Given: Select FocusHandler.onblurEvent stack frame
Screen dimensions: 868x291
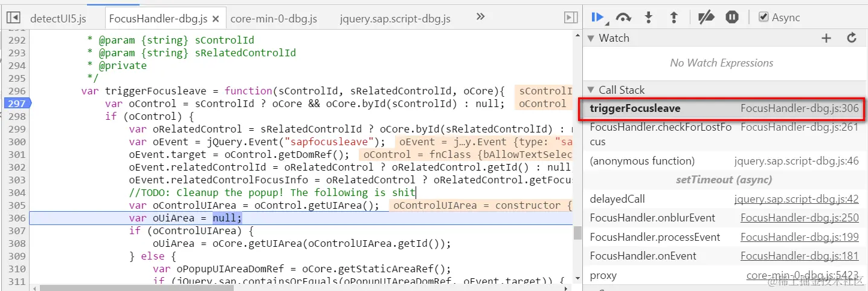Looking at the screenshot, I should tap(725, 218).
